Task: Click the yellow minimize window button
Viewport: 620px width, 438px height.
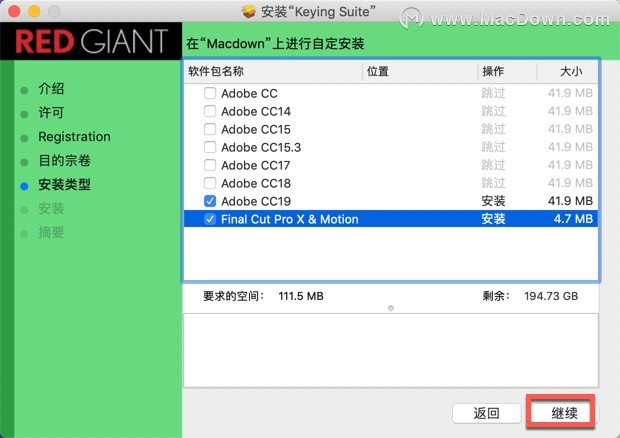Action: [x=34, y=11]
